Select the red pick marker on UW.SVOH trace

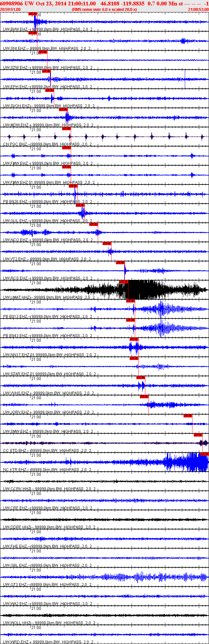coord(50,90)
